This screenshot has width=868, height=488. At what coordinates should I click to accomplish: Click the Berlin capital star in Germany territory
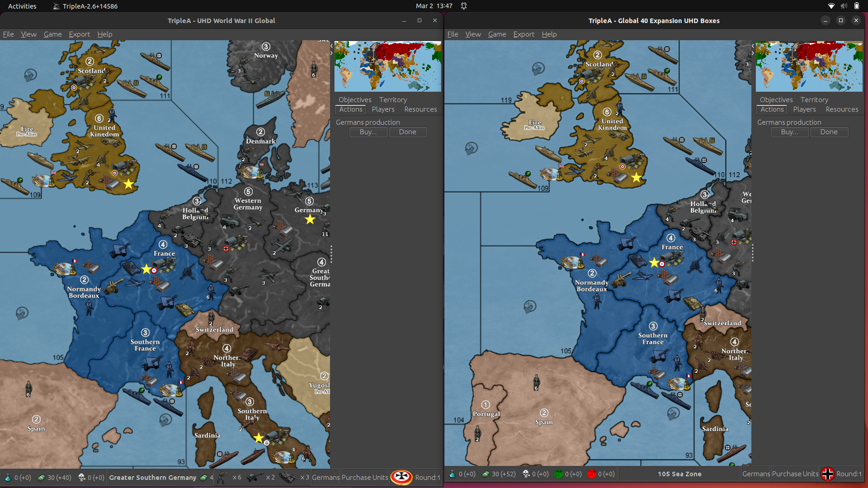(x=310, y=219)
